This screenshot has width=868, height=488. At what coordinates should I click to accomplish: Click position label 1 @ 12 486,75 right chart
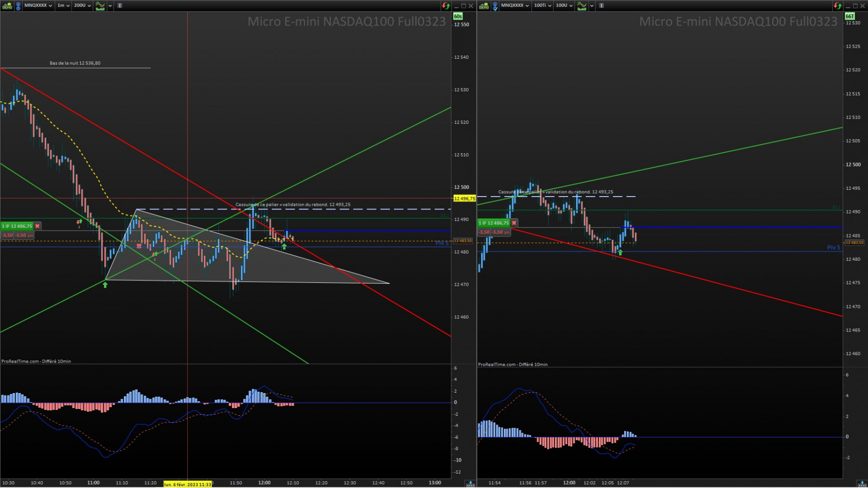click(494, 223)
